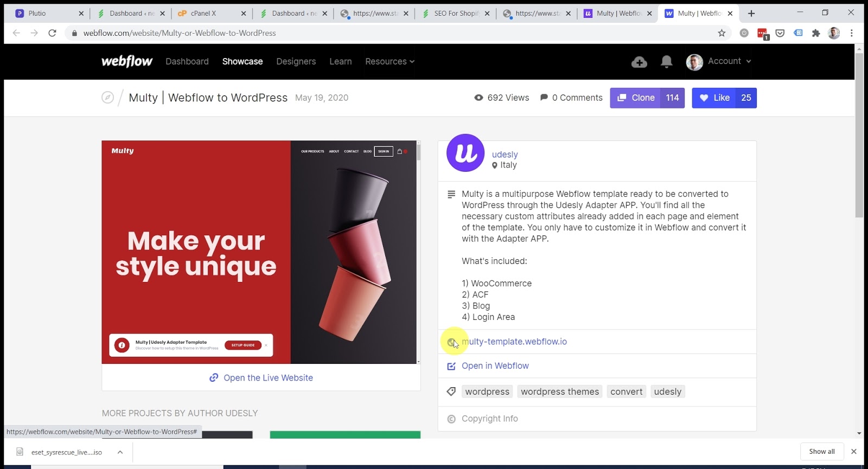
Task: Click the compass icon beside project title
Action: (x=108, y=98)
